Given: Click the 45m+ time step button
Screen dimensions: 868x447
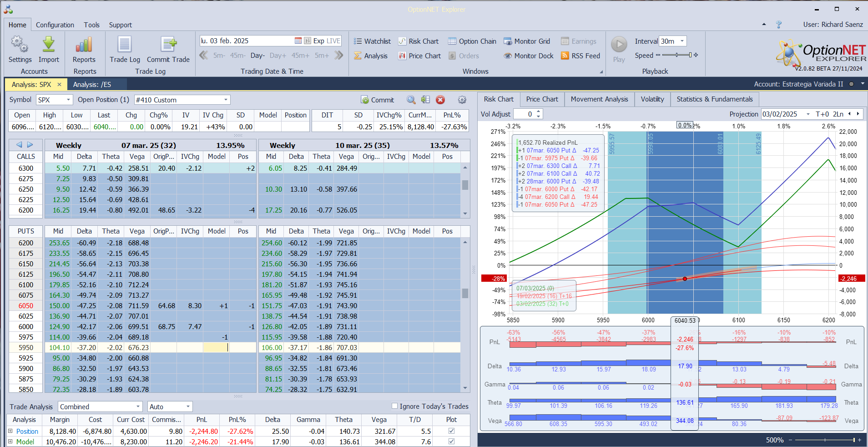Looking at the screenshot, I should 300,56.
